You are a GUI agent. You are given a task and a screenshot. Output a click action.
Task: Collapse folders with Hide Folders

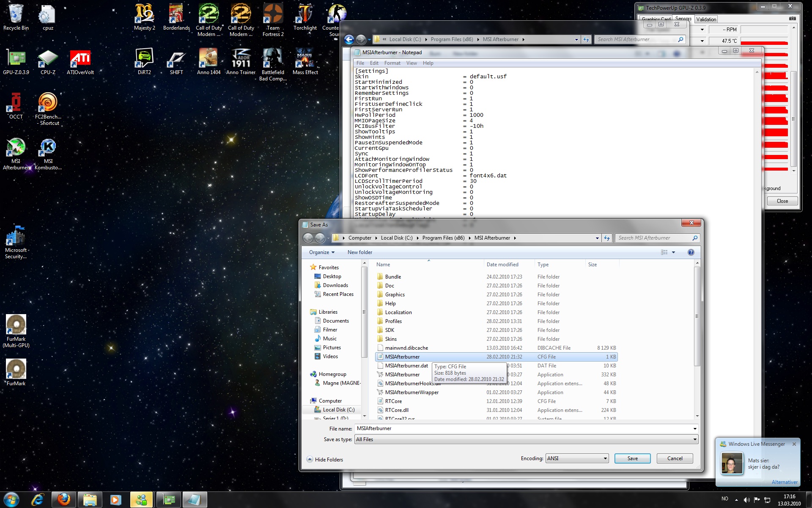[325, 459]
